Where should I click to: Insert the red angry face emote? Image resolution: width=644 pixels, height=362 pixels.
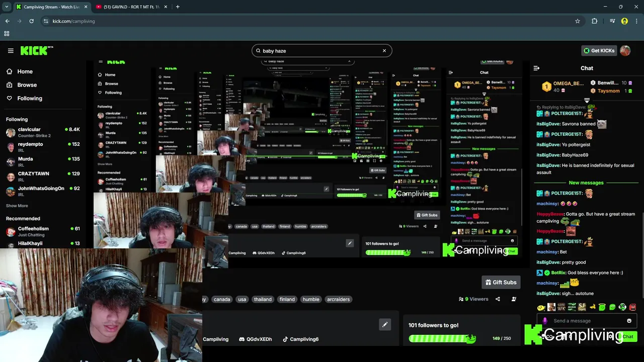click(x=632, y=307)
